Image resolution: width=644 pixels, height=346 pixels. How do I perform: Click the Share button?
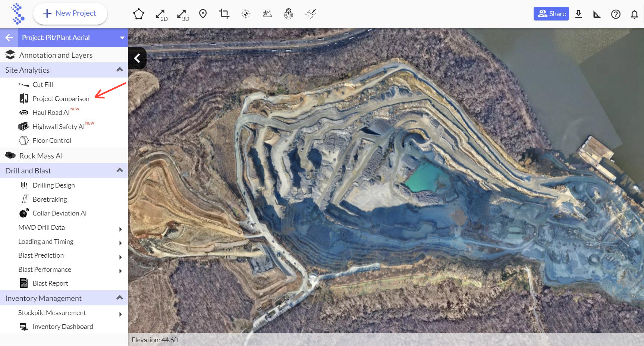click(x=551, y=14)
